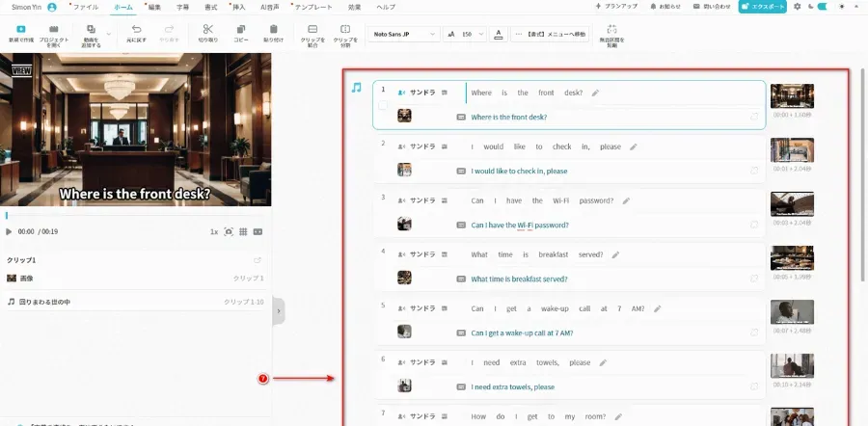Click the 問い合わせ contact link
The height and width of the screenshot is (426, 868).
coord(712,7)
